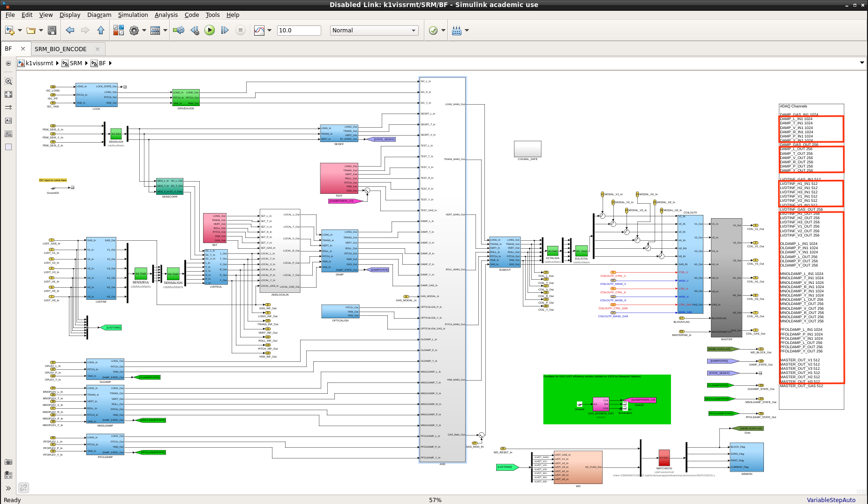The width and height of the screenshot is (868, 504).
Task: Expand the Model Explorer dropdown arrow
Action: pyautogui.click(x=165, y=31)
